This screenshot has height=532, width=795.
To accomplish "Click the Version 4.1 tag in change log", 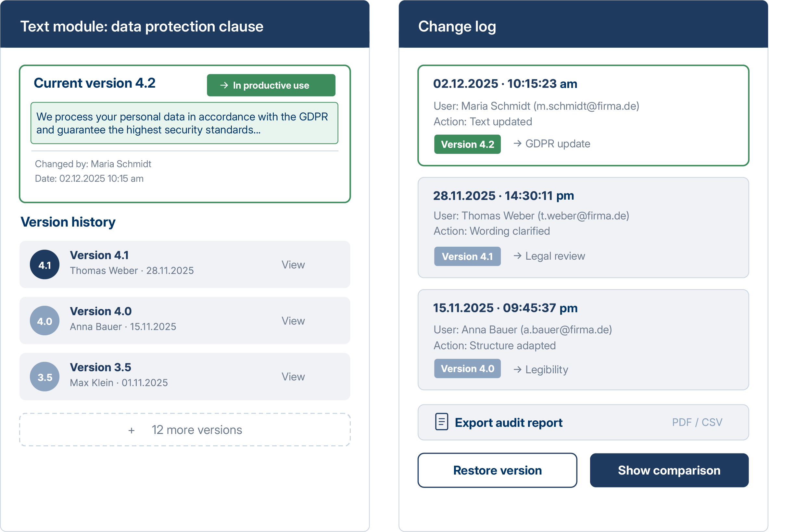I will [x=467, y=256].
